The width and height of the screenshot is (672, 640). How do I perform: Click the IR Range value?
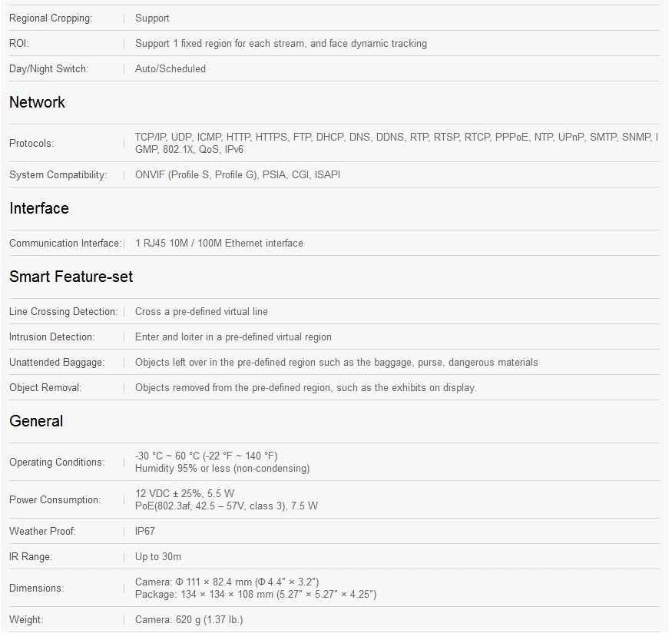(158, 557)
